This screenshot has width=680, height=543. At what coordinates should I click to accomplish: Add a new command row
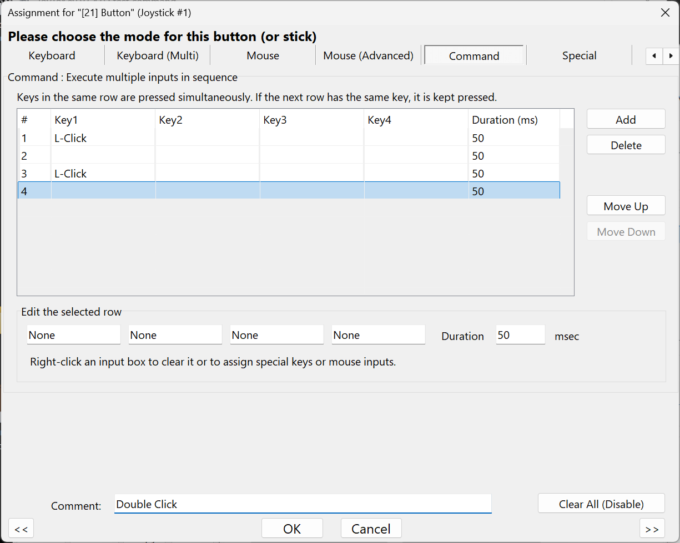626,119
